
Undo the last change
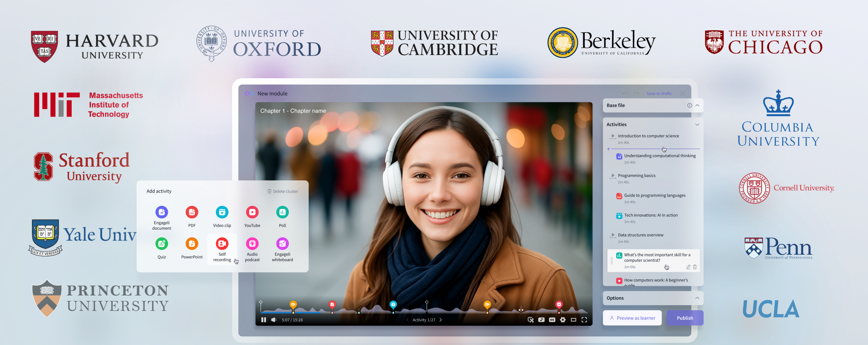[625, 93]
